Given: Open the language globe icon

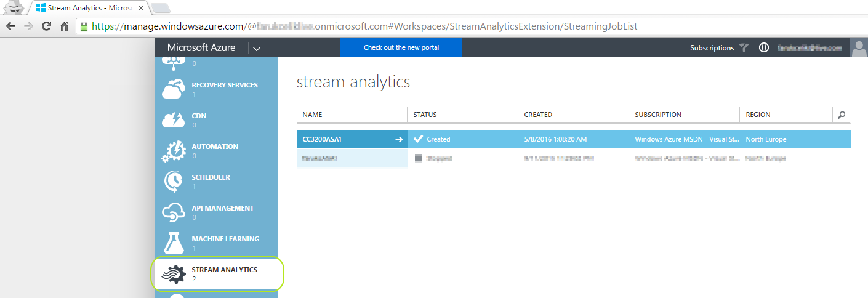Looking at the screenshot, I should 764,47.
